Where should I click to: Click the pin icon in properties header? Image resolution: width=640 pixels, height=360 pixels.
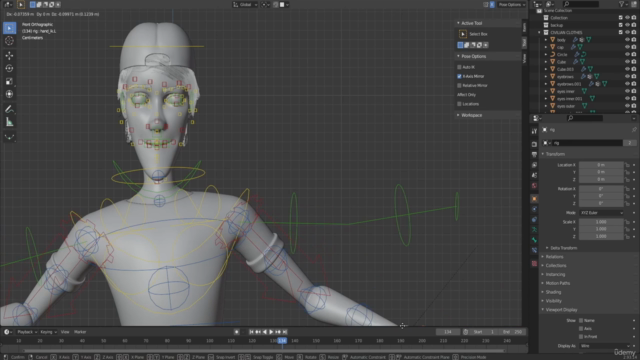click(634, 130)
